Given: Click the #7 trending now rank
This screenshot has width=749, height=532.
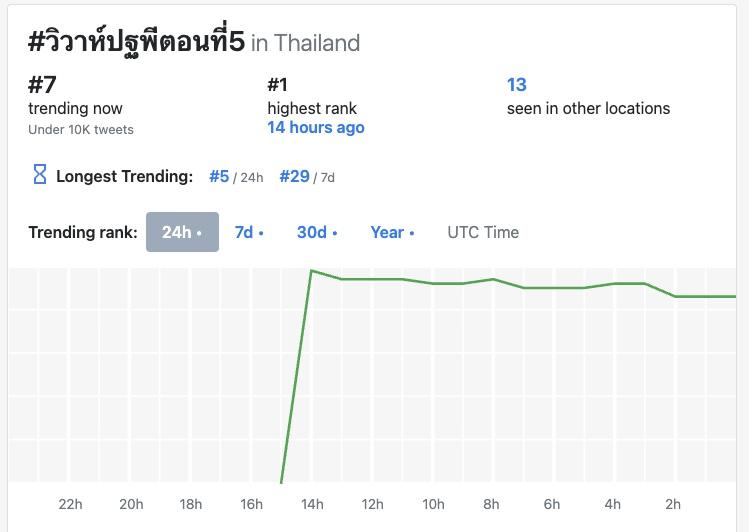Looking at the screenshot, I should [x=42, y=85].
